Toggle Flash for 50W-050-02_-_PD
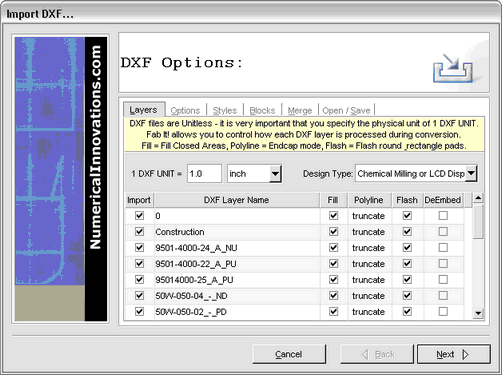The image size is (502, 375). [407, 312]
